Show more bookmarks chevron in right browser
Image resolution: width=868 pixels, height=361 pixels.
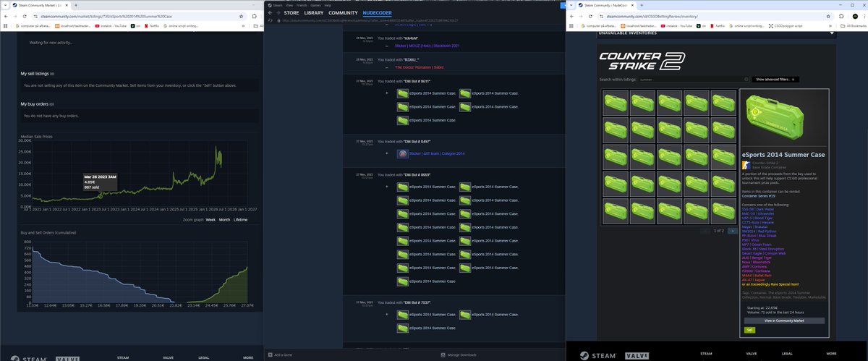(x=830, y=26)
